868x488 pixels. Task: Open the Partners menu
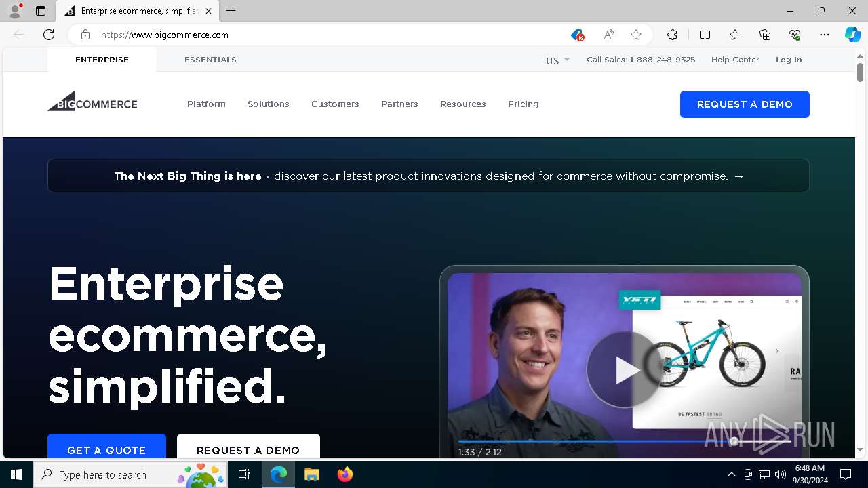pyautogui.click(x=399, y=104)
